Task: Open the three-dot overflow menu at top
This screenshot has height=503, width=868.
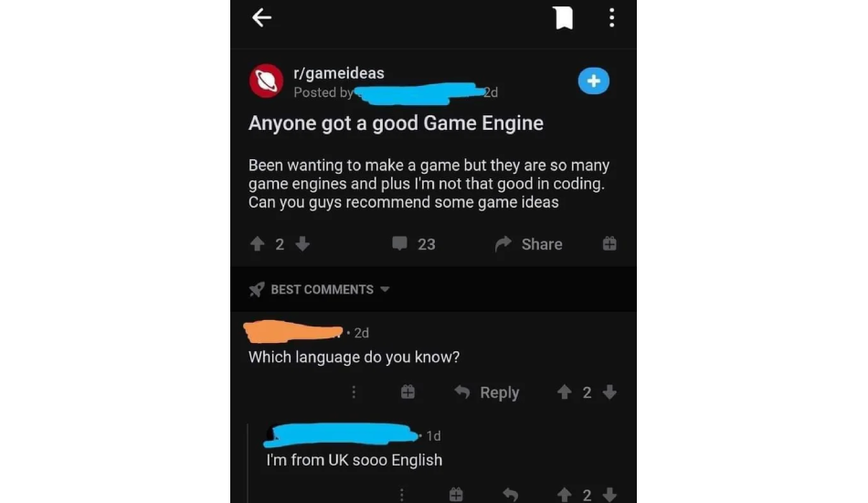Action: point(611,17)
